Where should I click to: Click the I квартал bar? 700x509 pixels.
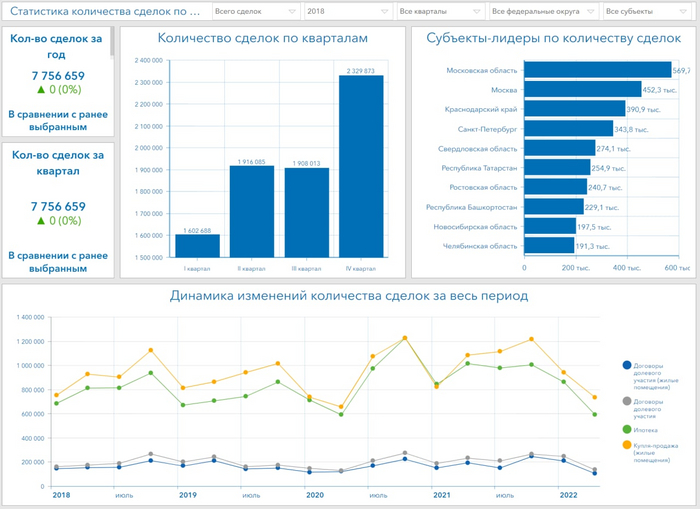[197, 246]
